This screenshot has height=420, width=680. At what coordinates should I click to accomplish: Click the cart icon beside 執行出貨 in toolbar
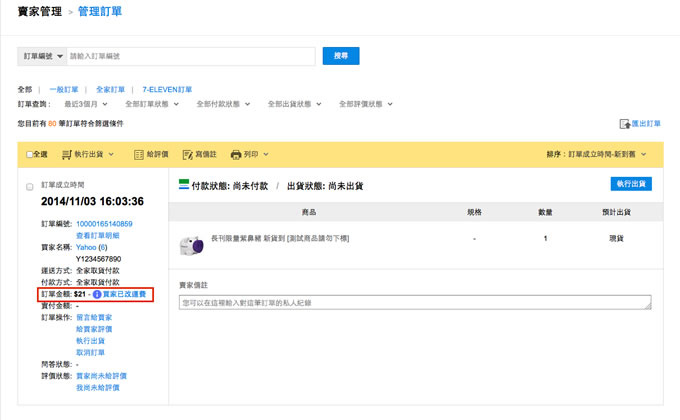click(x=68, y=155)
